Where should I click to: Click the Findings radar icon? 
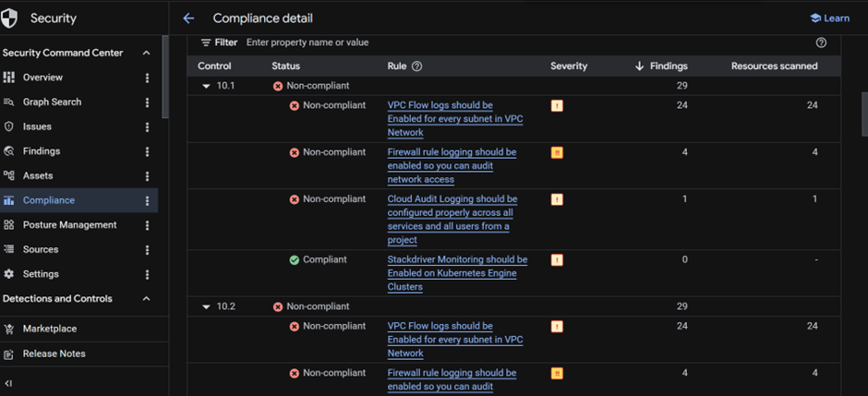[9, 151]
